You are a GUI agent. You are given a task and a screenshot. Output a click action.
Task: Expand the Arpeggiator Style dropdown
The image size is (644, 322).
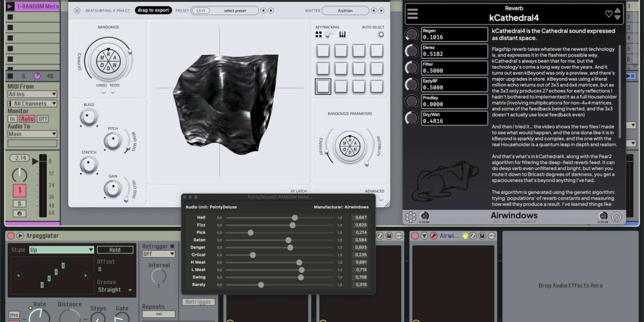click(62, 250)
